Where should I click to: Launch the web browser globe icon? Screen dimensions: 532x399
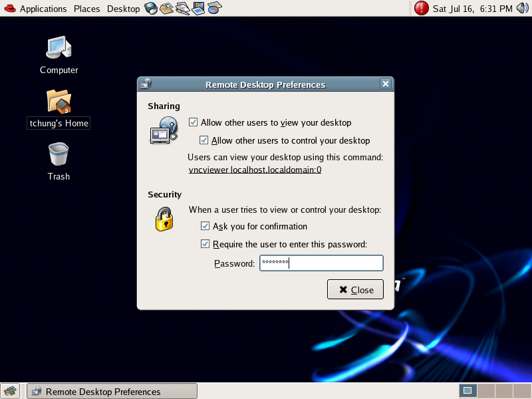[x=151, y=8]
